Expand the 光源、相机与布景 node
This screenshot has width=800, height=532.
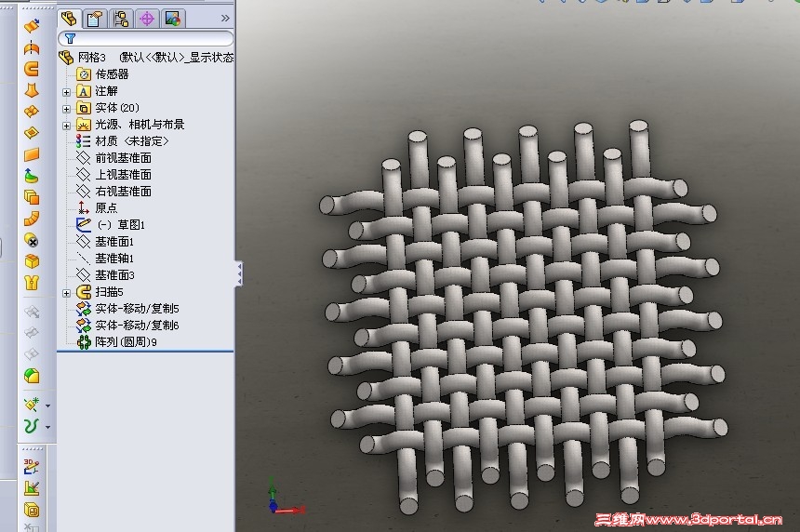(66, 126)
